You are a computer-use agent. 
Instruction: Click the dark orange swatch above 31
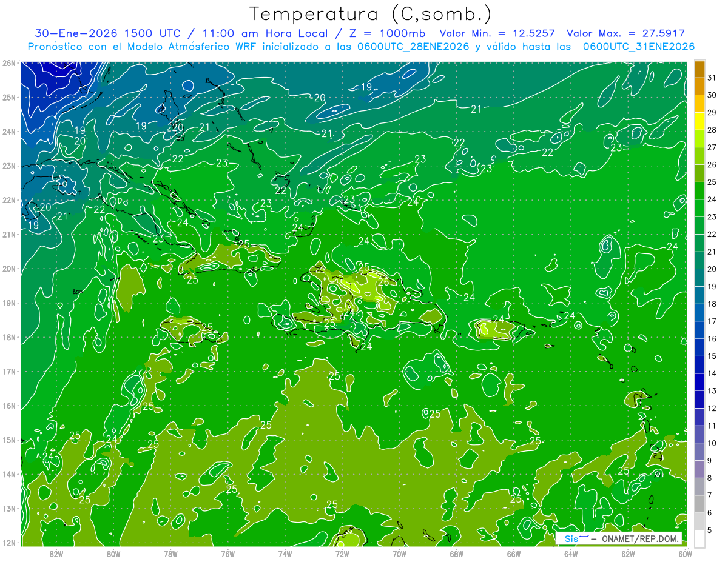point(699,70)
